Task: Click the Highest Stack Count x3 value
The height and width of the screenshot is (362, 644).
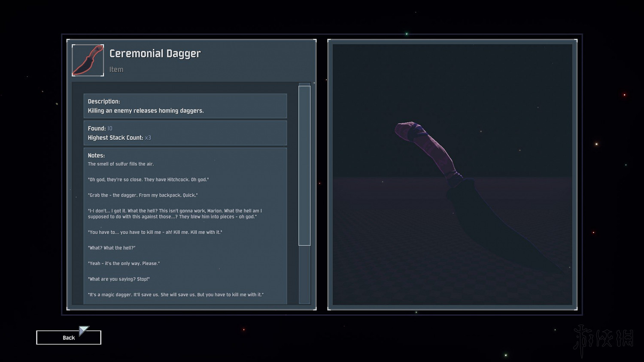Action: point(148,138)
